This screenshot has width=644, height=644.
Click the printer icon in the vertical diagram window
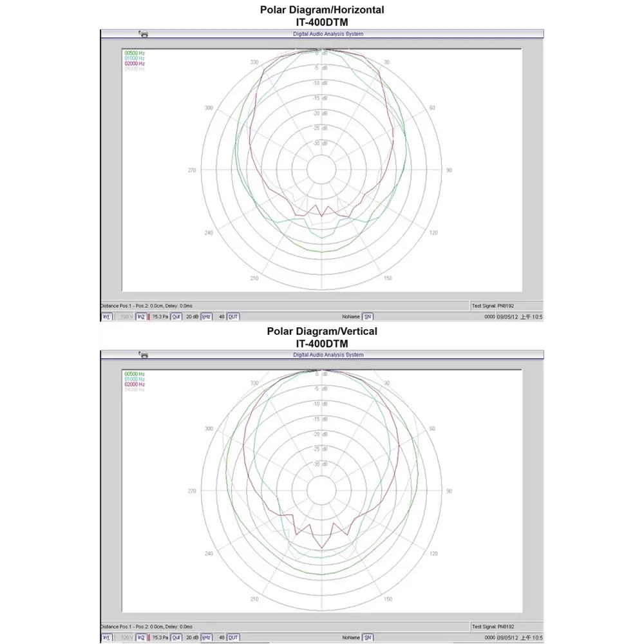pos(144,355)
